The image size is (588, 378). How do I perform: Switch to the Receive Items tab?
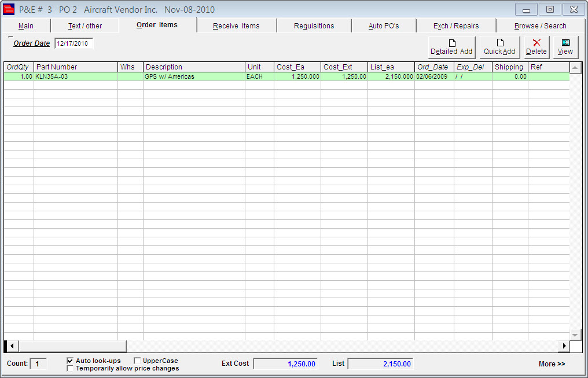coord(236,26)
